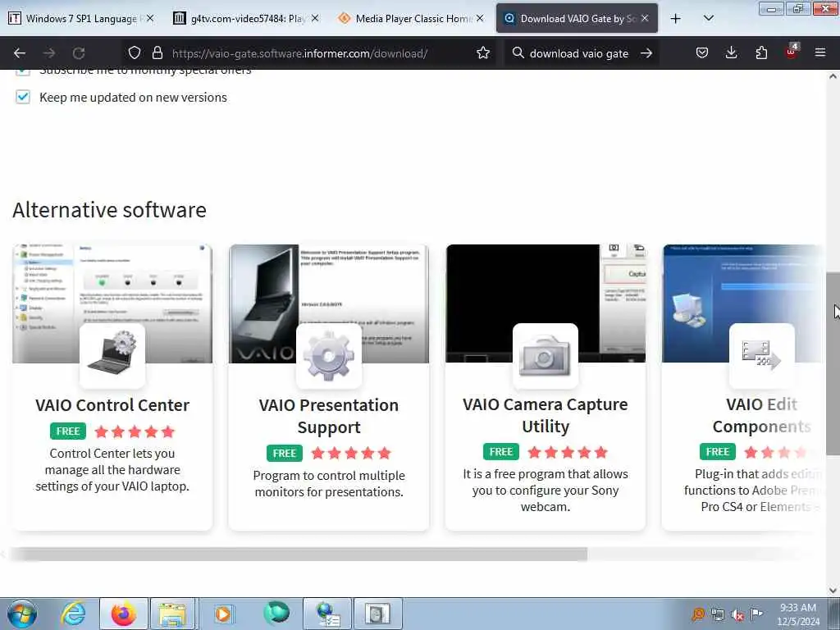Click the download vaio gate search field
This screenshot has height=630, width=840.
(x=578, y=53)
